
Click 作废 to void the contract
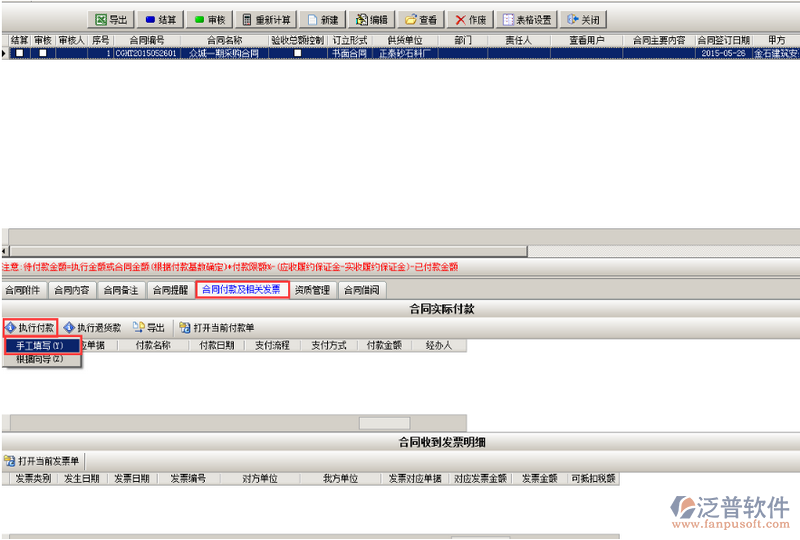pyautogui.click(x=470, y=19)
